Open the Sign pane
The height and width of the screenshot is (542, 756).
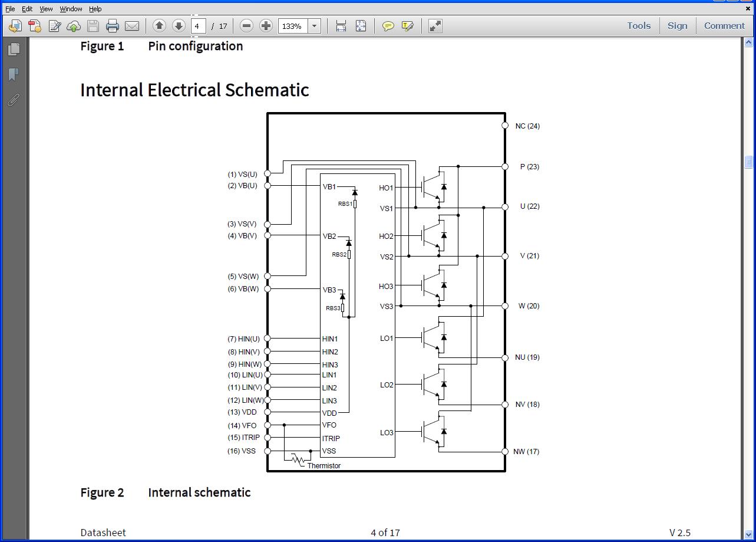[678, 26]
